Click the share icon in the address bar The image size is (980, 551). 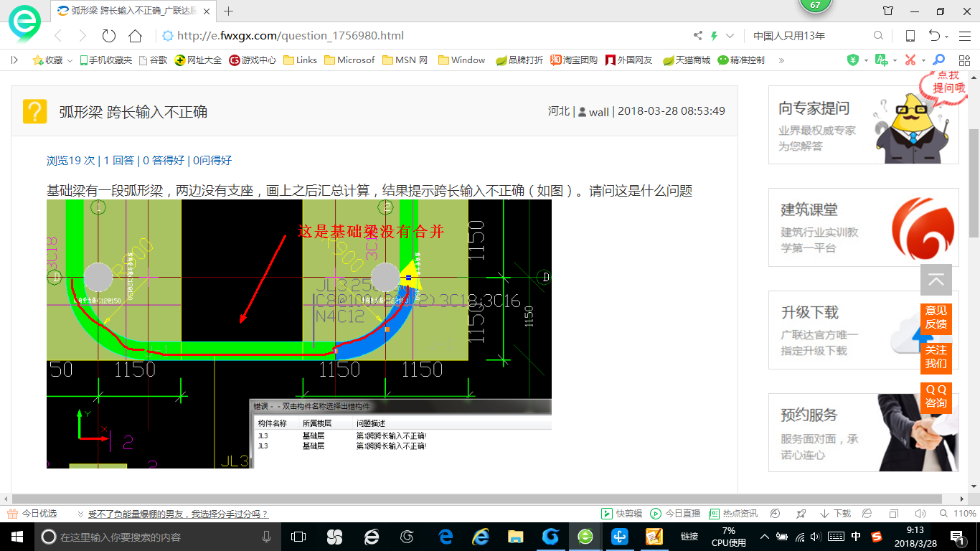click(697, 36)
